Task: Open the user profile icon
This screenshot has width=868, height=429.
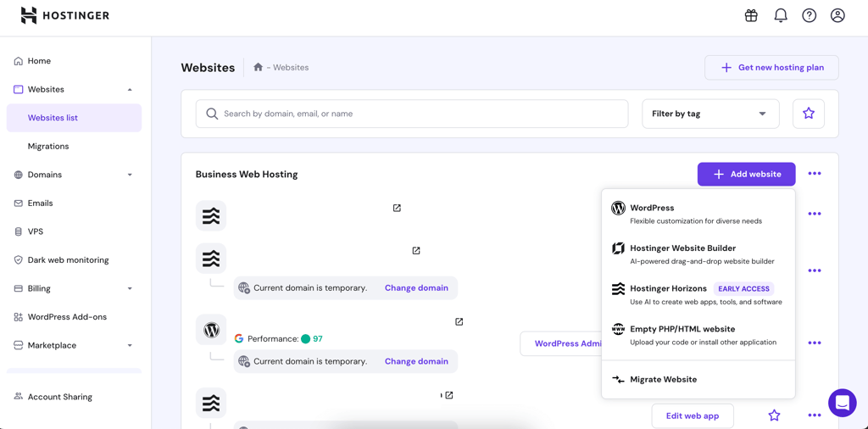Action: 837,15
